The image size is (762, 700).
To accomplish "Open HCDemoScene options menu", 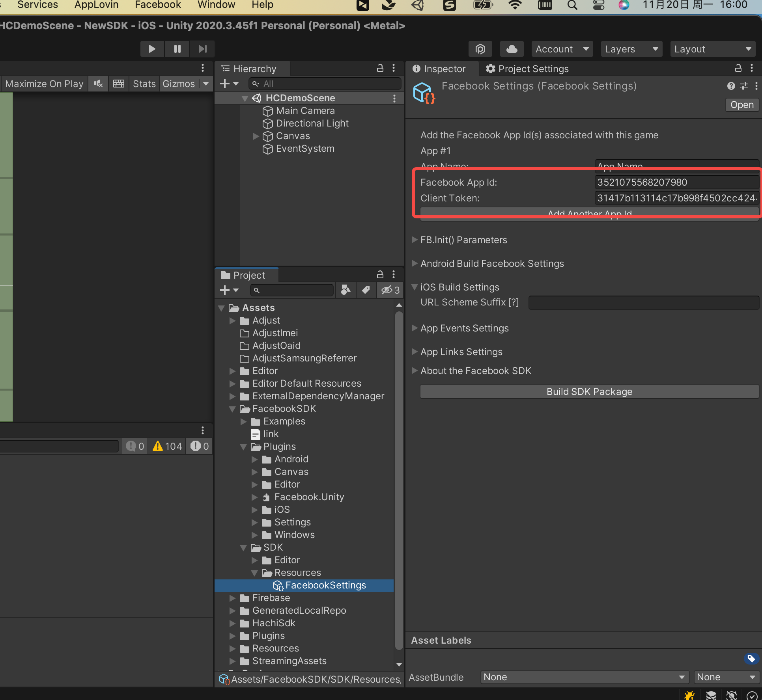I will pyautogui.click(x=394, y=98).
